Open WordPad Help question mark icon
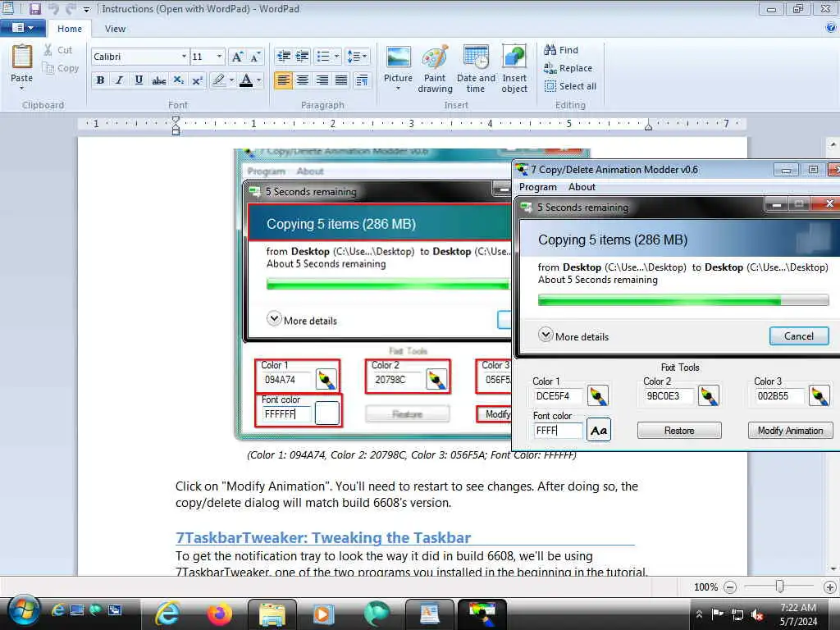This screenshot has width=840, height=630. (831, 28)
